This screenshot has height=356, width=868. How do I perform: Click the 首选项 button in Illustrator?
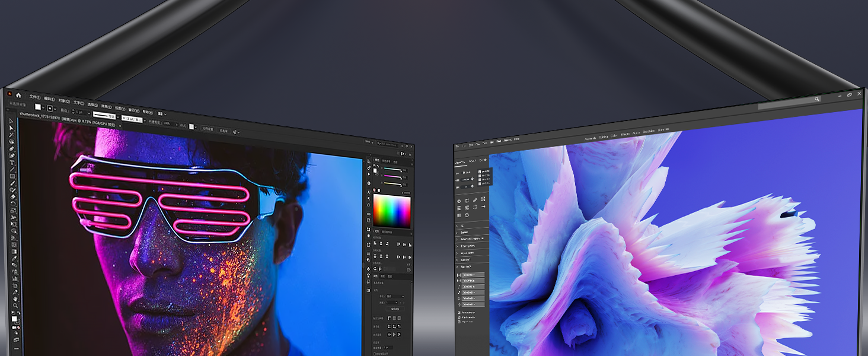(x=224, y=131)
